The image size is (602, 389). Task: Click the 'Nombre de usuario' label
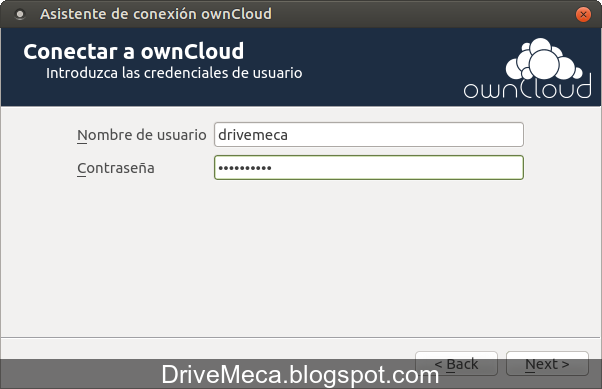pos(142,135)
